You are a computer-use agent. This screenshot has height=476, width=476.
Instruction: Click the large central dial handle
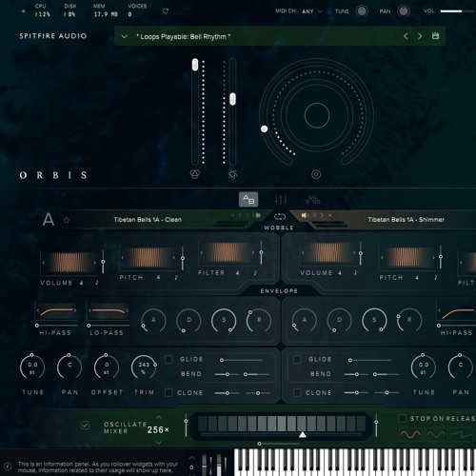(x=264, y=129)
